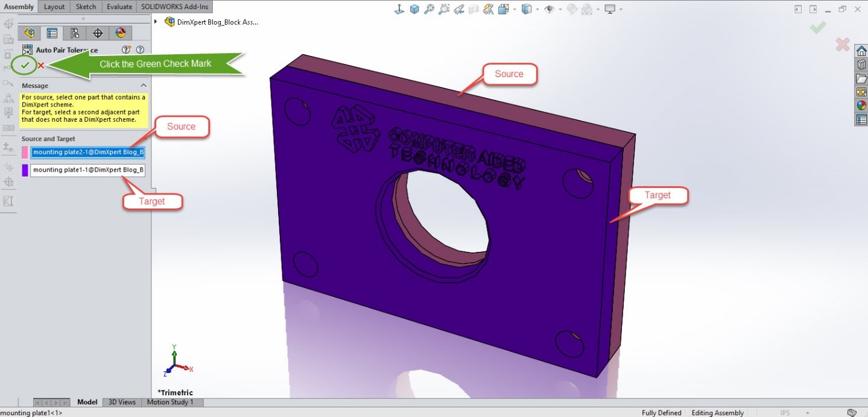This screenshot has width=868, height=417.
Task: Open the DisplayManager color ball tab
Action: 120,33
